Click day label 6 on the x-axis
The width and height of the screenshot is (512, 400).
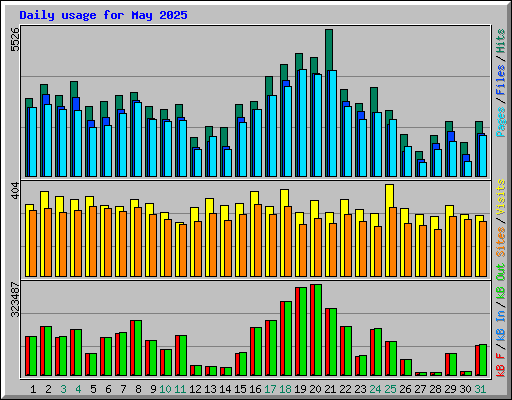108,389
